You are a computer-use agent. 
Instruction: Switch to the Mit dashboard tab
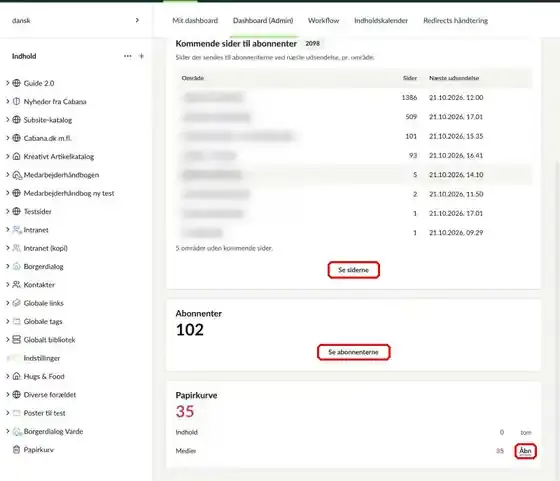[195, 21]
